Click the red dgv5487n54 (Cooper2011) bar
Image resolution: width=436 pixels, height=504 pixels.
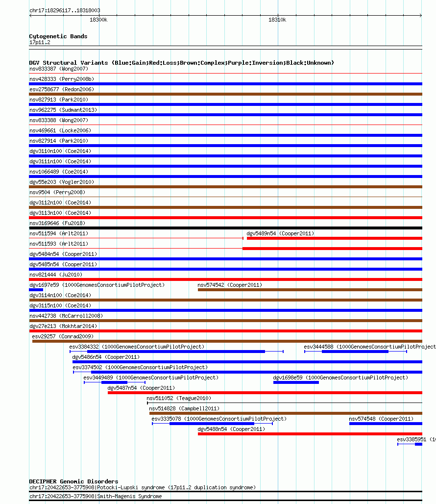point(265,393)
